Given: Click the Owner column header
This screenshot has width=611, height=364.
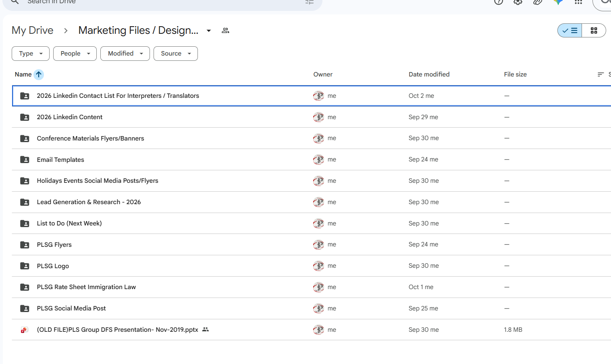Looking at the screenshot, I should click(x=323, y=74).
